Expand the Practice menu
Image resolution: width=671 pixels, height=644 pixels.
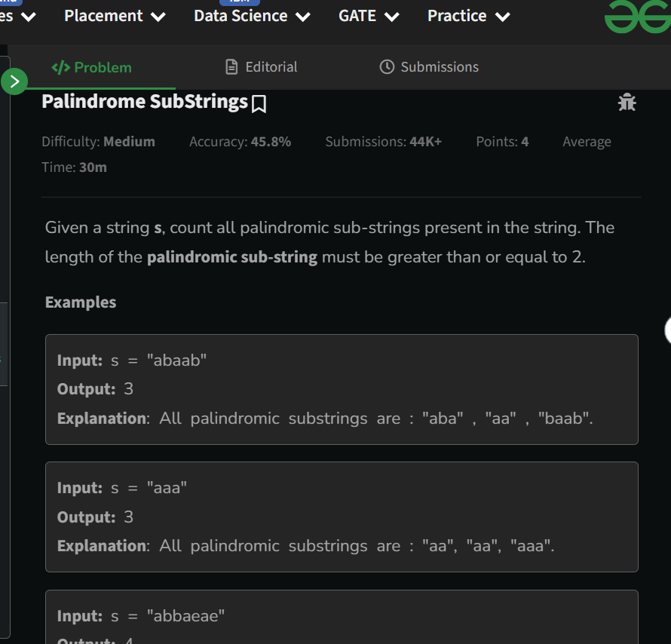tap(469, 17)
